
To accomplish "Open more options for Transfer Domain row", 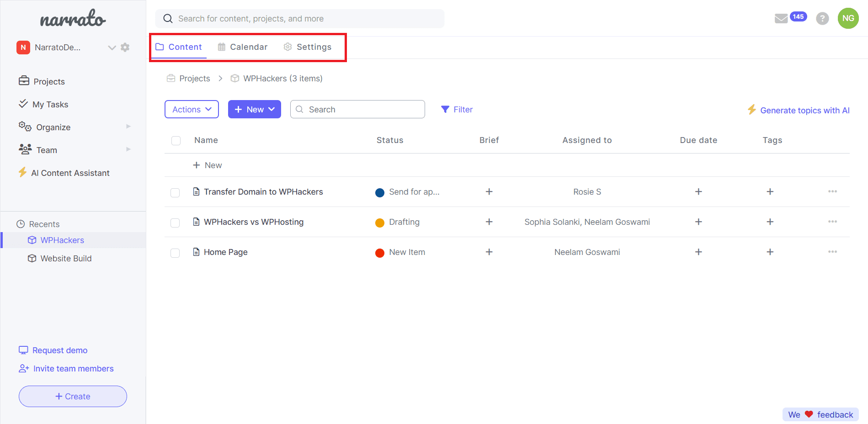I will pyautogui.click(x=832, y=191).
